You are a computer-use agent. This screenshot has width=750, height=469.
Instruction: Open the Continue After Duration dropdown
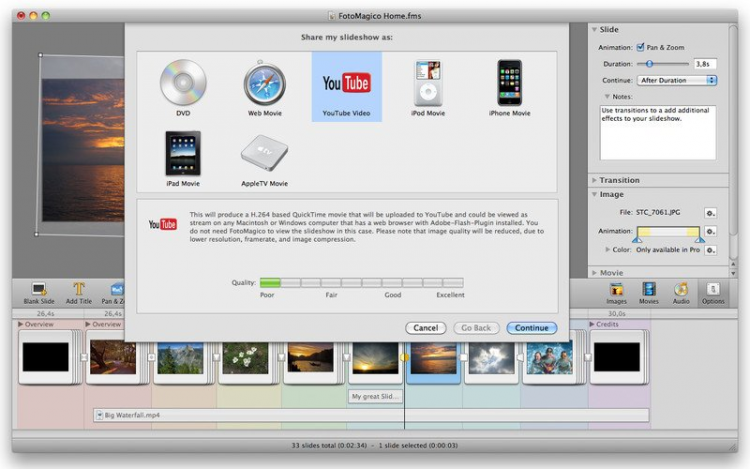click(x=677, y=80)
